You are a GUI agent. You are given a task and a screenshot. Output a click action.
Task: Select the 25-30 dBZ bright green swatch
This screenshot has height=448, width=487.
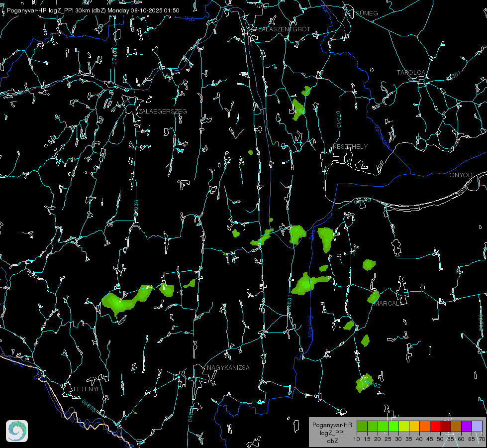click(393, 426)
